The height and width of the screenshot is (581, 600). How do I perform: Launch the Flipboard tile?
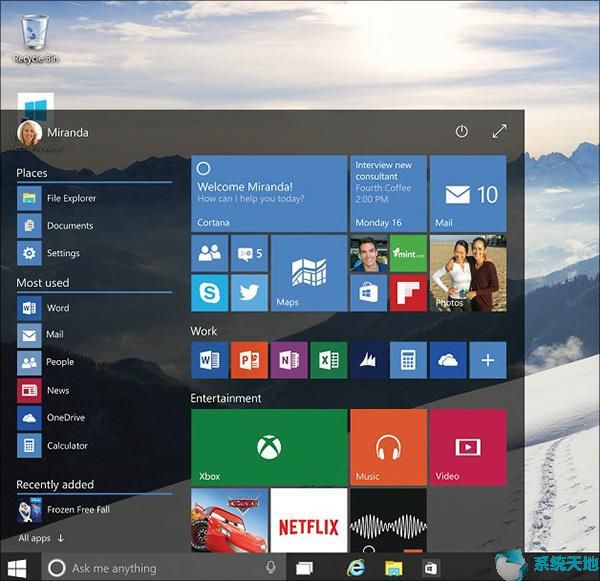pos(408,293)
